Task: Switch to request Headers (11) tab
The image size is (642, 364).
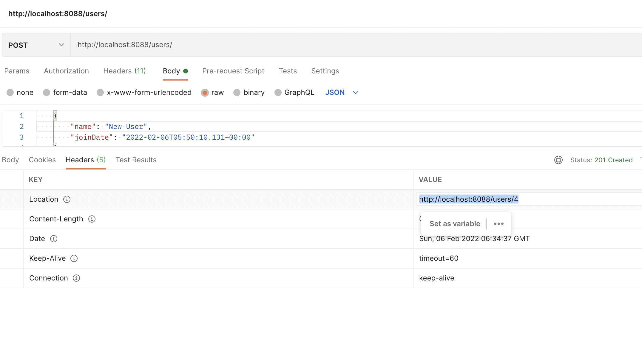Action: pyautogui.click(x=124, y=71)
